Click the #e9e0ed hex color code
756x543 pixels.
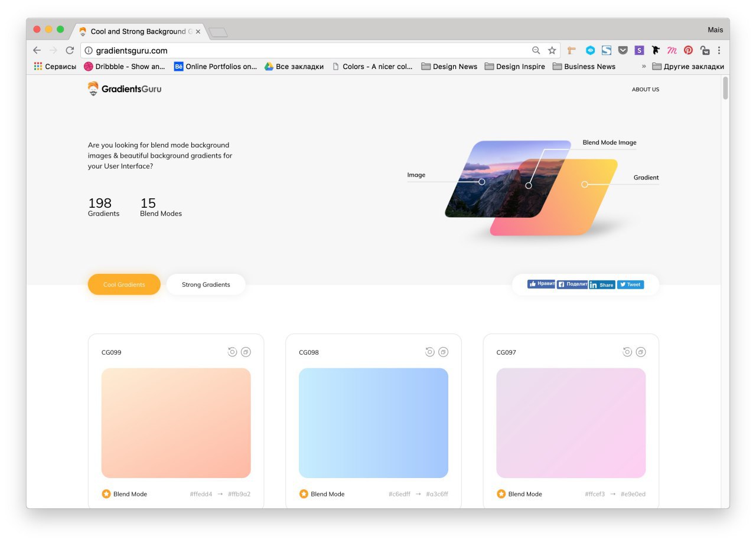click(633, 494)
